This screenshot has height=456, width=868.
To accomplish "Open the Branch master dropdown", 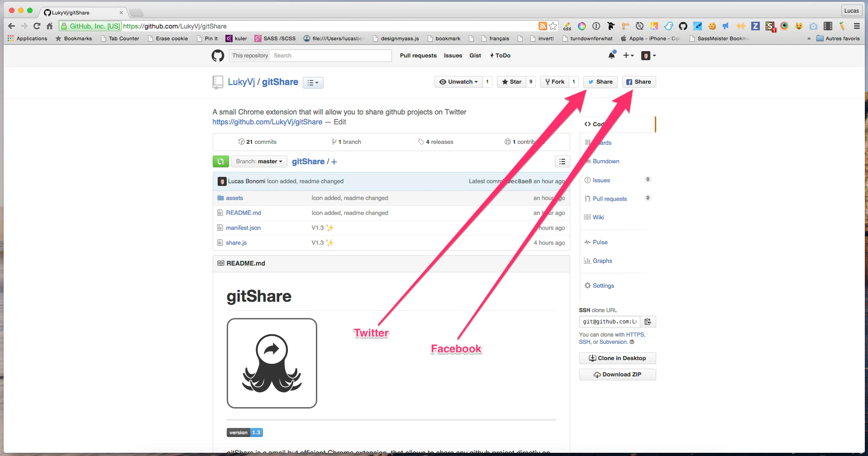I will coord(259,161).
